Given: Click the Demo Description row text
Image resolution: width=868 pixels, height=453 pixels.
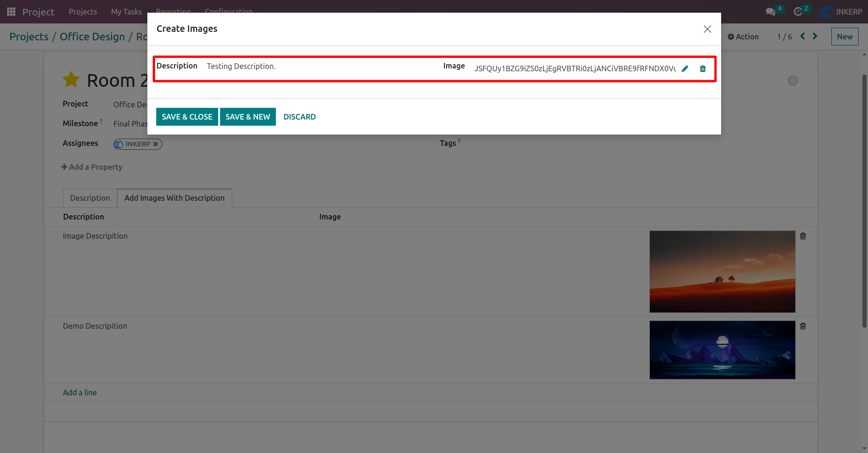Looking at the screenshot, I should click(x=95, y=326).
